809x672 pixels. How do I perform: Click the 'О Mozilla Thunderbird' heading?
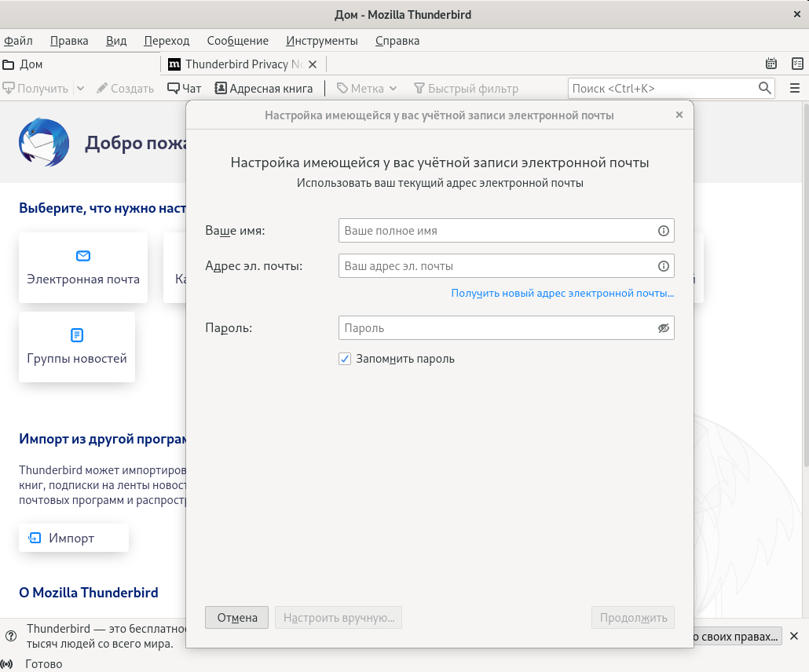[x=89, y=593]
